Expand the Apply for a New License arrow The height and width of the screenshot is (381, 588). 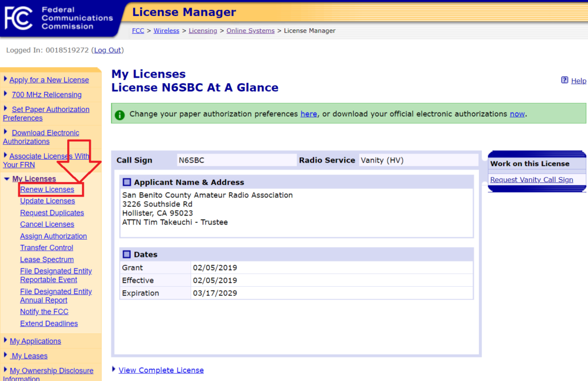tap(5, 79)
